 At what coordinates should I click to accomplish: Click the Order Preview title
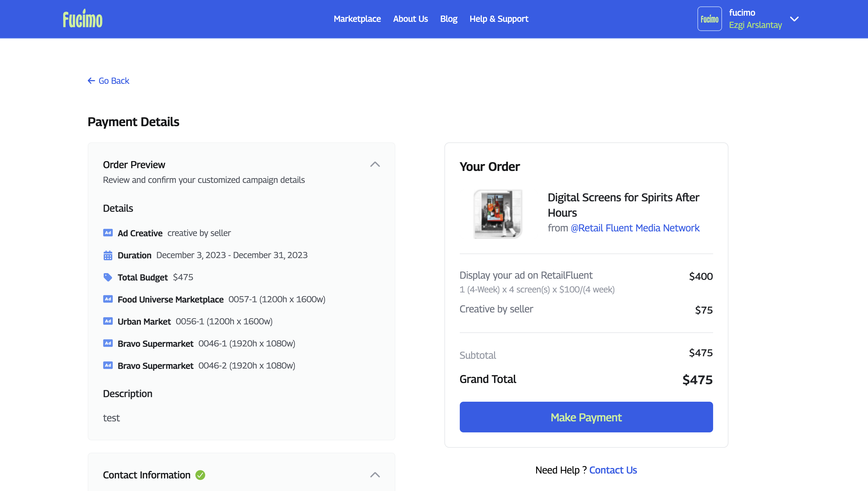134,164
